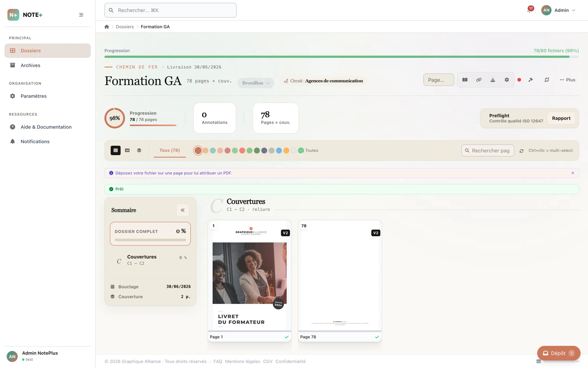Screen dimensions: 588x368
Task: Open the book view icon in toolbar
Action: click(x=465, y=80)
